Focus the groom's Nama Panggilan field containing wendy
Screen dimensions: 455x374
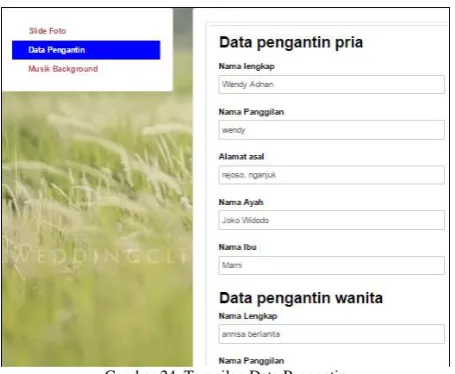[x=331, y=130]
